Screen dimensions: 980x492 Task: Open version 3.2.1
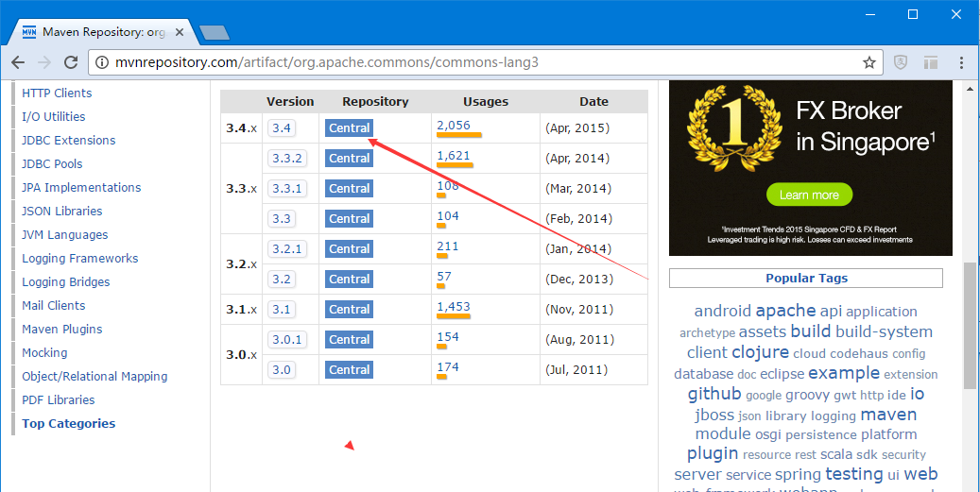287,248
